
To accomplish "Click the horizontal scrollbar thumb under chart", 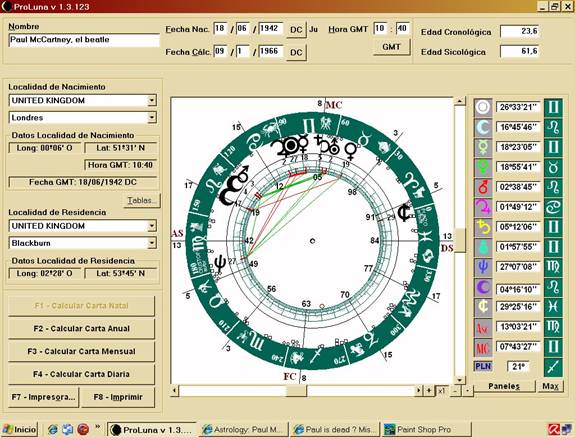I will [296, 391].
